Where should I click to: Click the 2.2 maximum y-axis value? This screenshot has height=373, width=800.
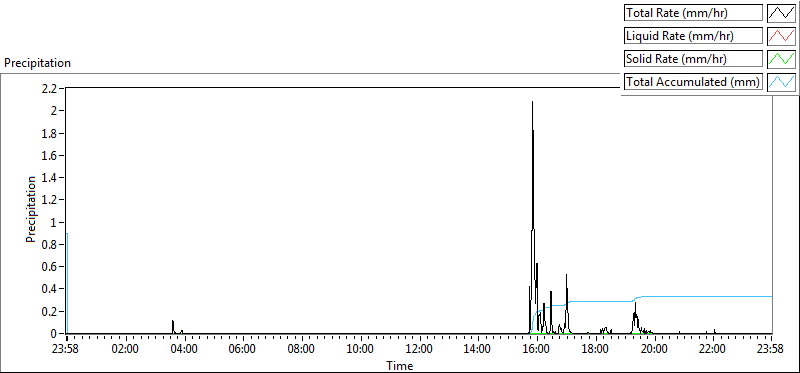pyautogui.click(x=49, y=88)
